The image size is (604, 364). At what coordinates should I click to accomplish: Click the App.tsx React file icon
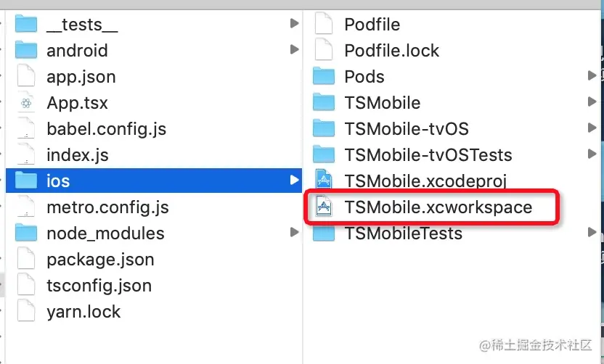coord(26,103)
